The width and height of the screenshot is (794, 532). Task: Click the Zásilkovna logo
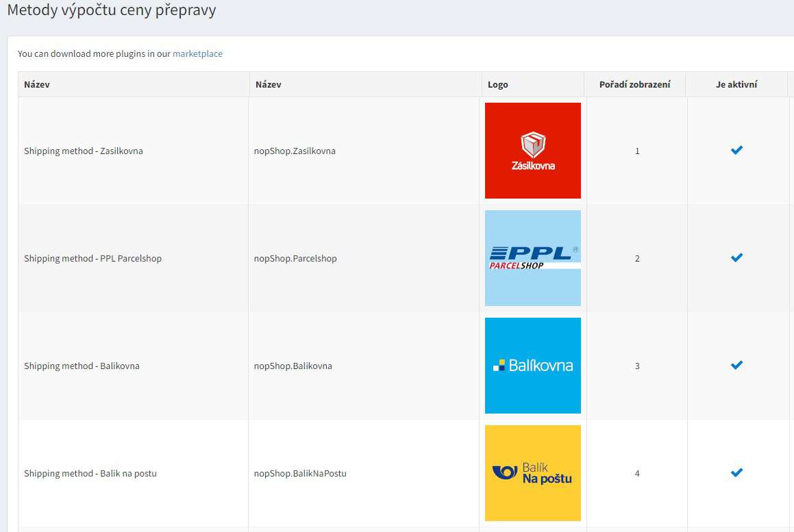pos(532,151)
